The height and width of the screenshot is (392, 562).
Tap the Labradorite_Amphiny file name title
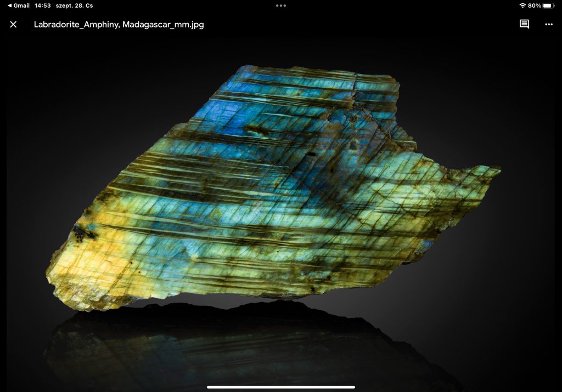tap(119, 24)
